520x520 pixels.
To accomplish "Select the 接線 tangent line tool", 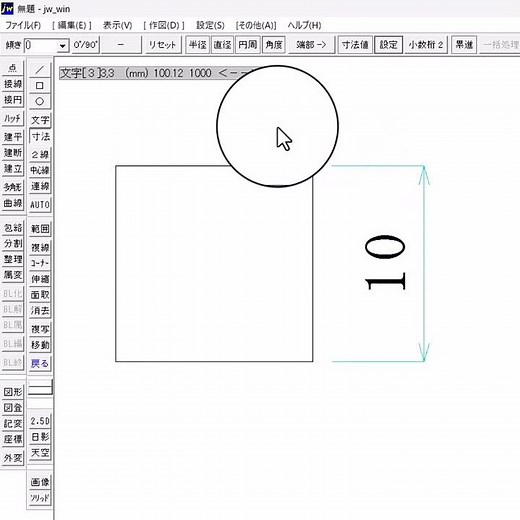I will 13,84.
